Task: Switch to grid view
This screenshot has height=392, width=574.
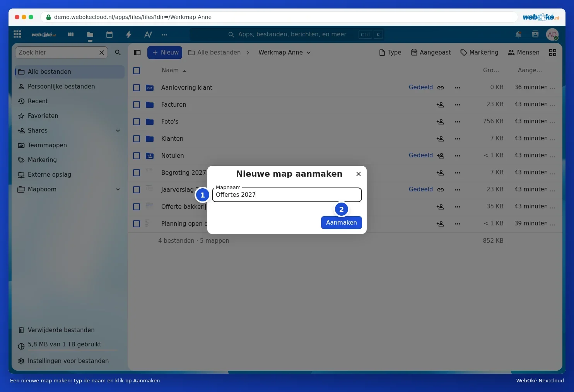Action: coord(553,53)
